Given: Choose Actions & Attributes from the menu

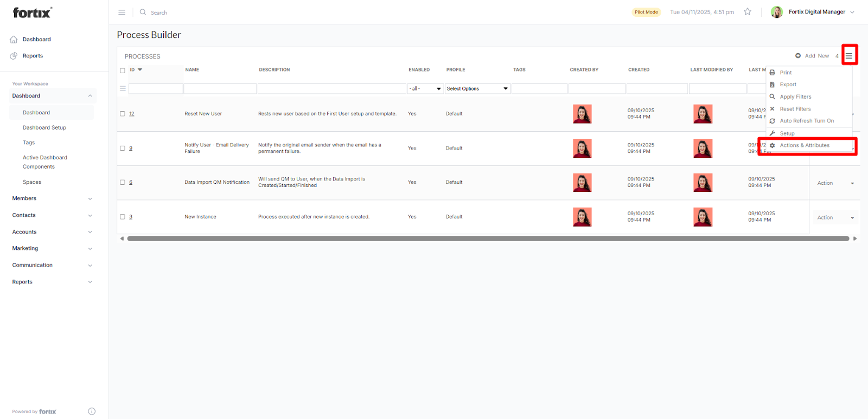Looking at the screenshot, I should [805, 145].
